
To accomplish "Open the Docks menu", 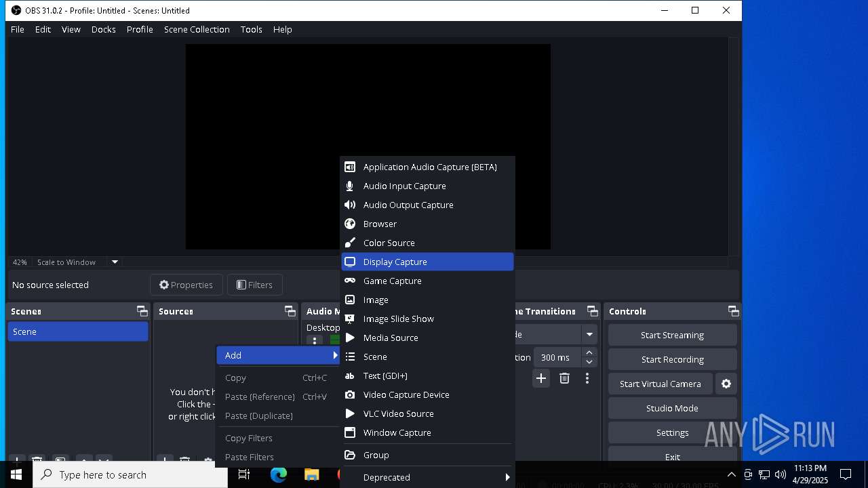I will coord(104,29).
